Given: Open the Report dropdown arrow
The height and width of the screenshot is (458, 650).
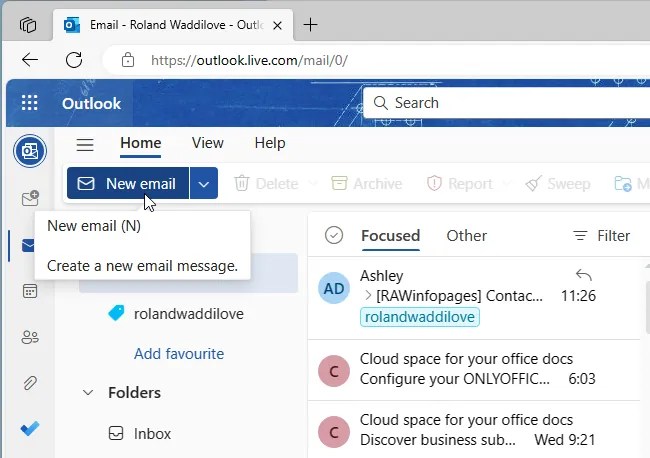Looking at the screenshot, I should (x=507, y=183).
